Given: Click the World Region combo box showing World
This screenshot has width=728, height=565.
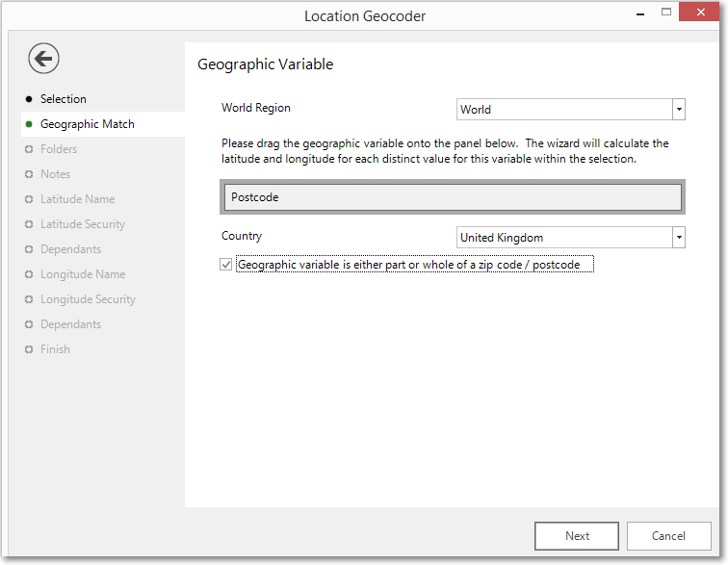Looking at the screenshot, I should (x=571, y=110).
